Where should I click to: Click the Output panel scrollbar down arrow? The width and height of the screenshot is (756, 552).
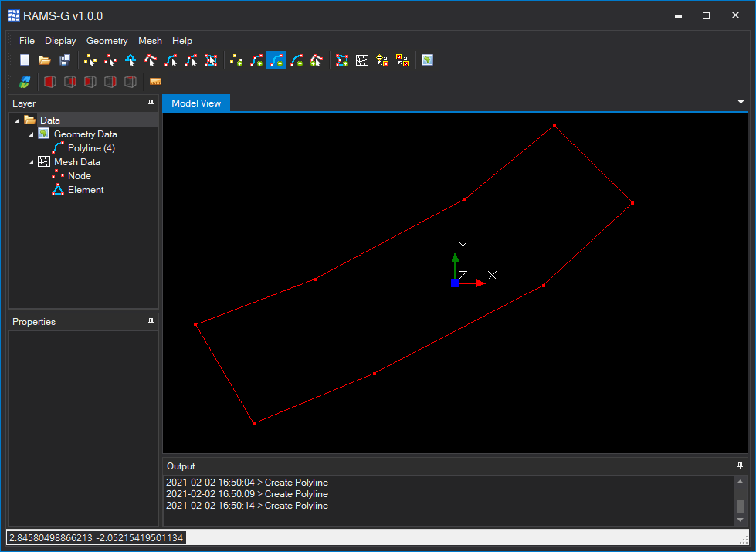[x=740, y=520]
